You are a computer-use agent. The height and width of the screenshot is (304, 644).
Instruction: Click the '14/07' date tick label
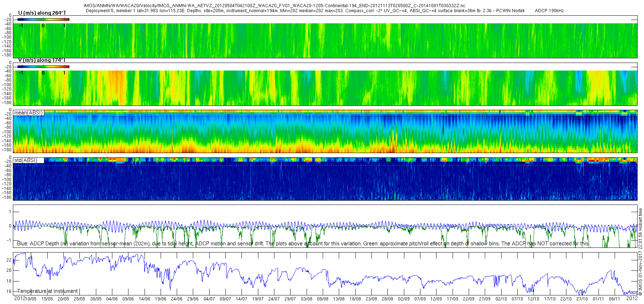point(241,299)
